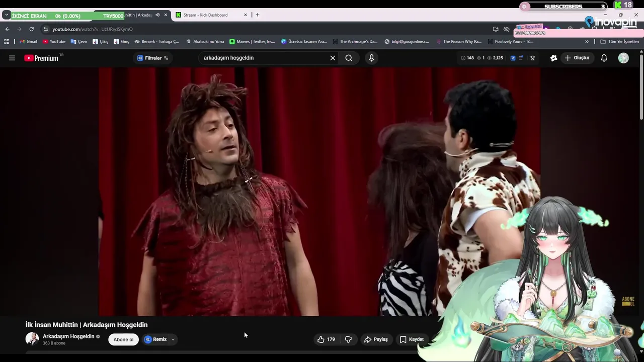Open Tüm Yer İşaretleri bookmarks folder
The height and width of the screenshot is (362, 644).
[x=619, y=42]
